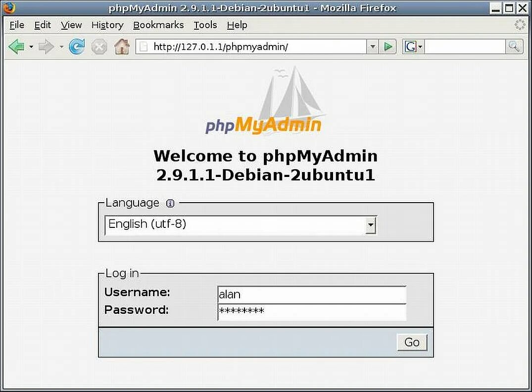Viewport: 532px width, 392px height.
Task: Expand the address bar history dropdown
Action: 373,47
